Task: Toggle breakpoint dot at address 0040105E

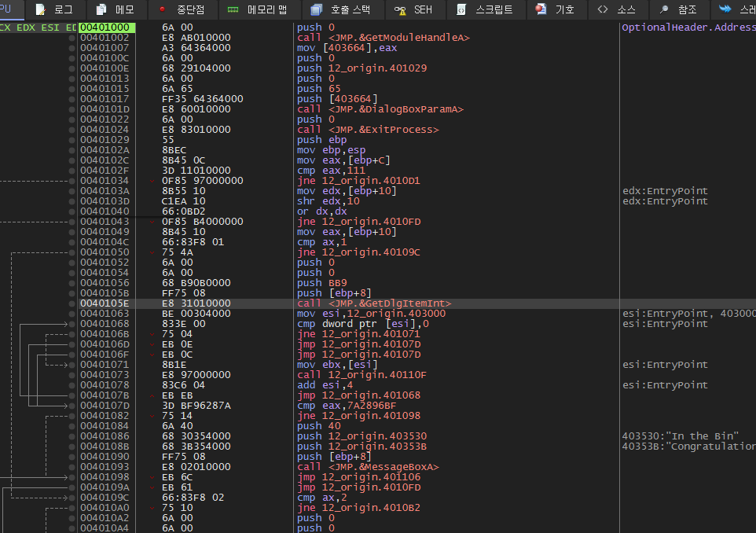Action: (x=72, y=304)
